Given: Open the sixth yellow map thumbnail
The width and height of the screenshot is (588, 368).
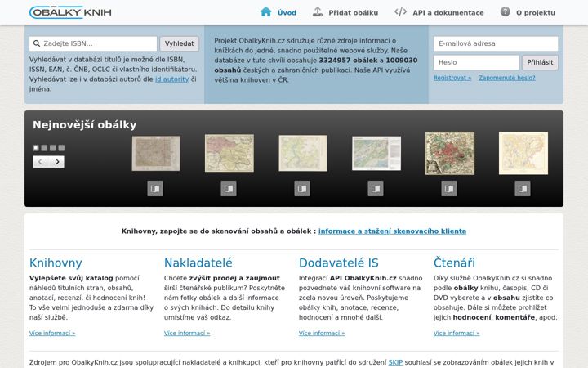Looking at the screenshot, I should tap(523, 153).
